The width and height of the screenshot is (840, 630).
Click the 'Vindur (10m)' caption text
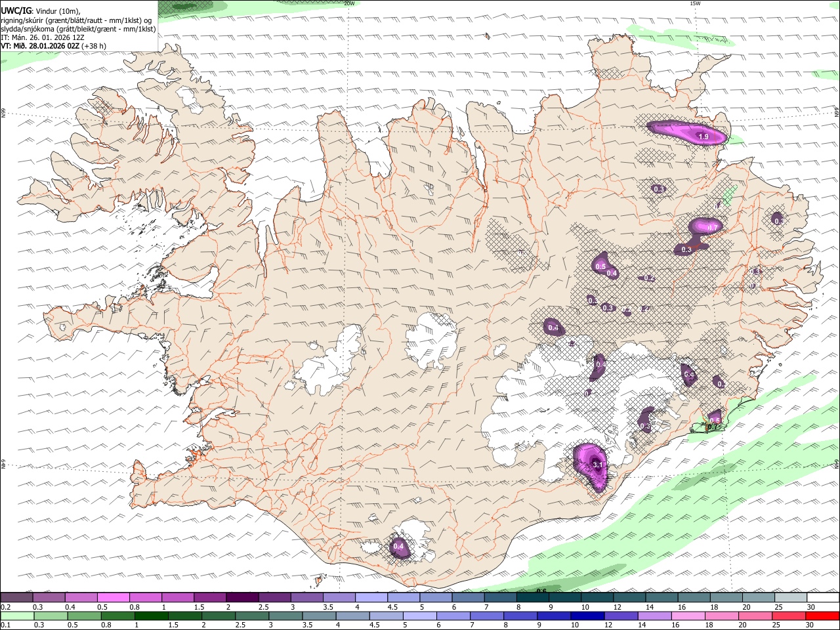(57, 11)
